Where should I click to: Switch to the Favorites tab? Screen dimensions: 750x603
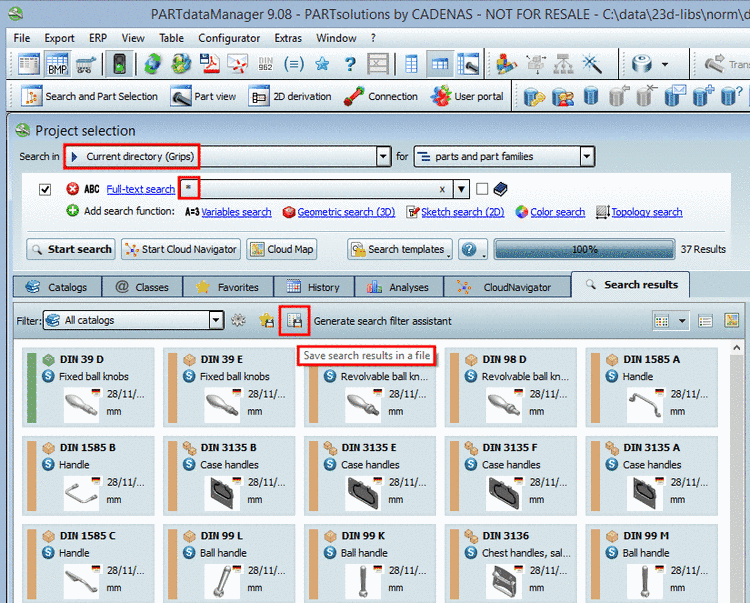coord(229,287)
